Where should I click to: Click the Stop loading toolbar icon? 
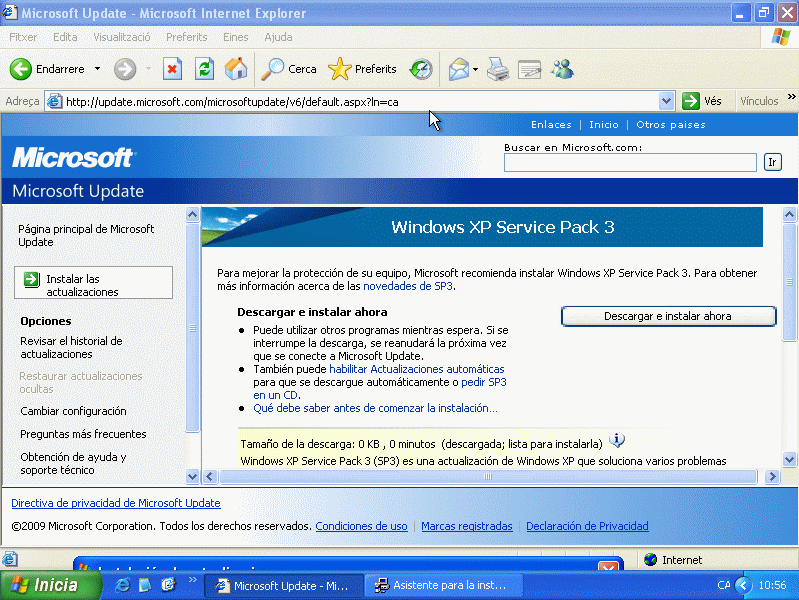(x=172, y=69)
